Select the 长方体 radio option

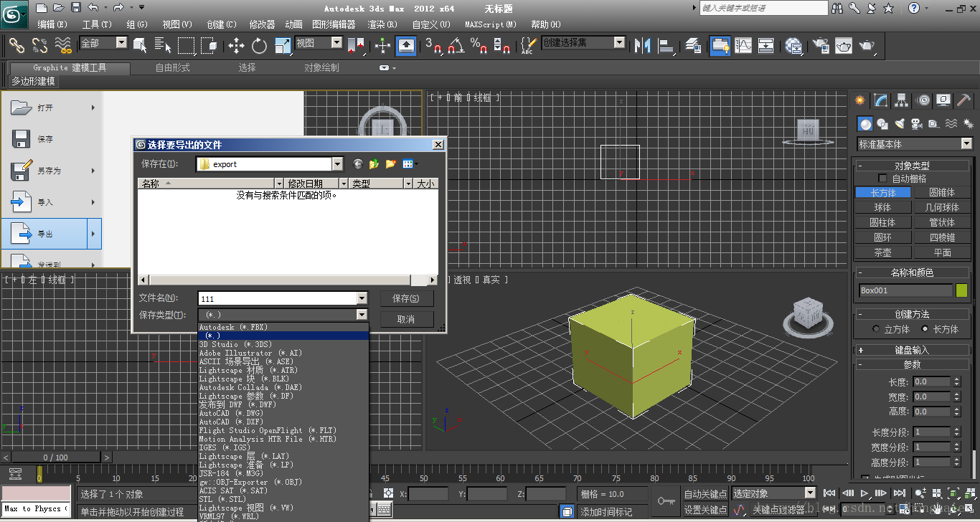(925, 329)
